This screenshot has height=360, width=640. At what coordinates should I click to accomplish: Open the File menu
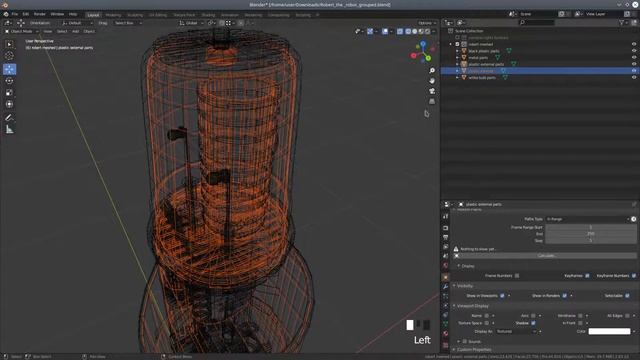point(15,14)
